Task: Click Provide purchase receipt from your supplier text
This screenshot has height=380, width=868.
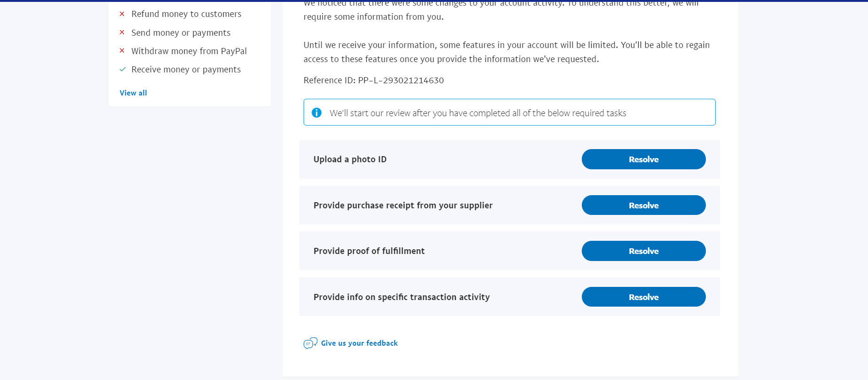Action: pos(403,206)
